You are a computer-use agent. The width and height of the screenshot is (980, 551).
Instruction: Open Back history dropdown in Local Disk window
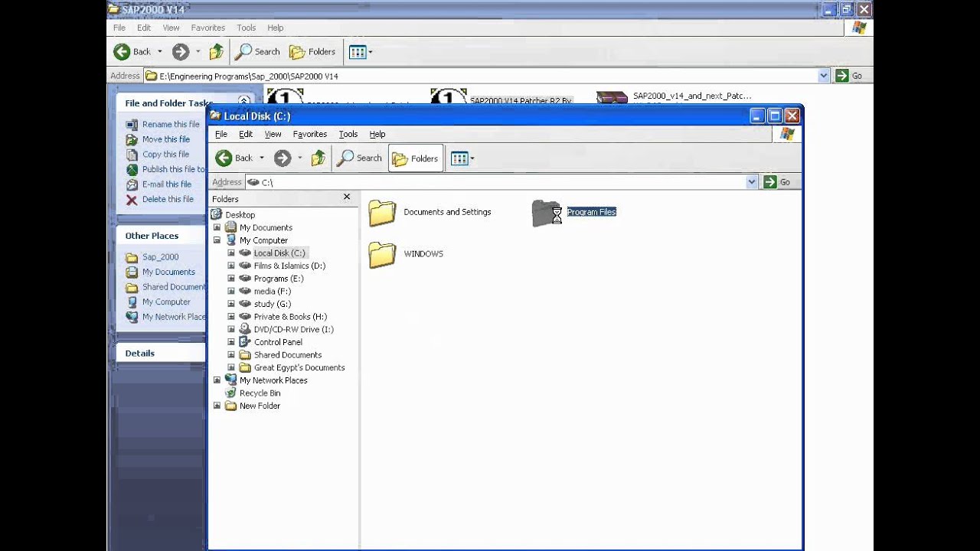261,158
